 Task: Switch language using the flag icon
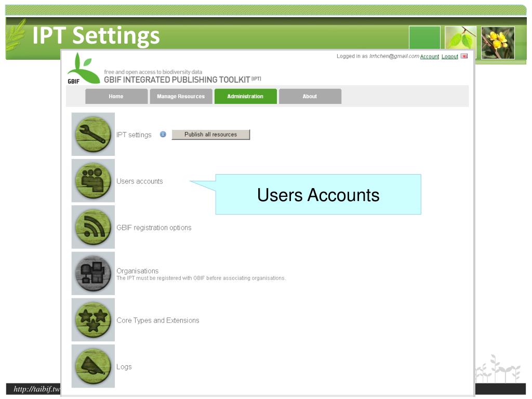tap(464, 56)
